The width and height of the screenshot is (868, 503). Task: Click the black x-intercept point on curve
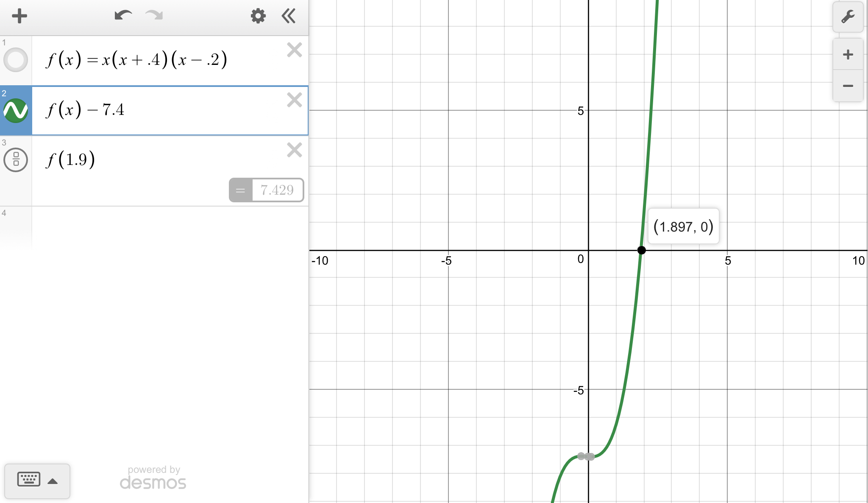(641, 250)
